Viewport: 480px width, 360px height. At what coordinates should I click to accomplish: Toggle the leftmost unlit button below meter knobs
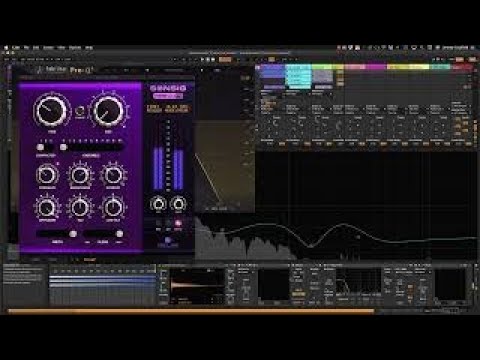pos(159,223)
